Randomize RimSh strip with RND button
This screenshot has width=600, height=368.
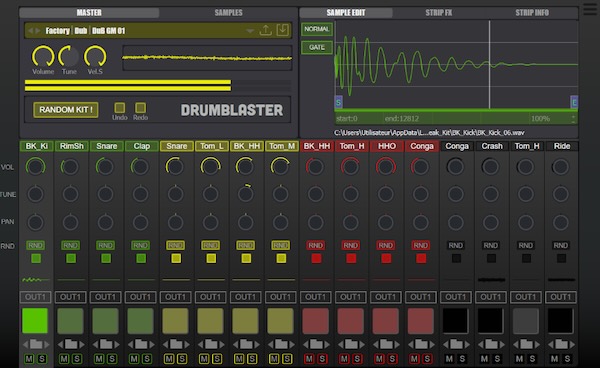tap(70, 245)
